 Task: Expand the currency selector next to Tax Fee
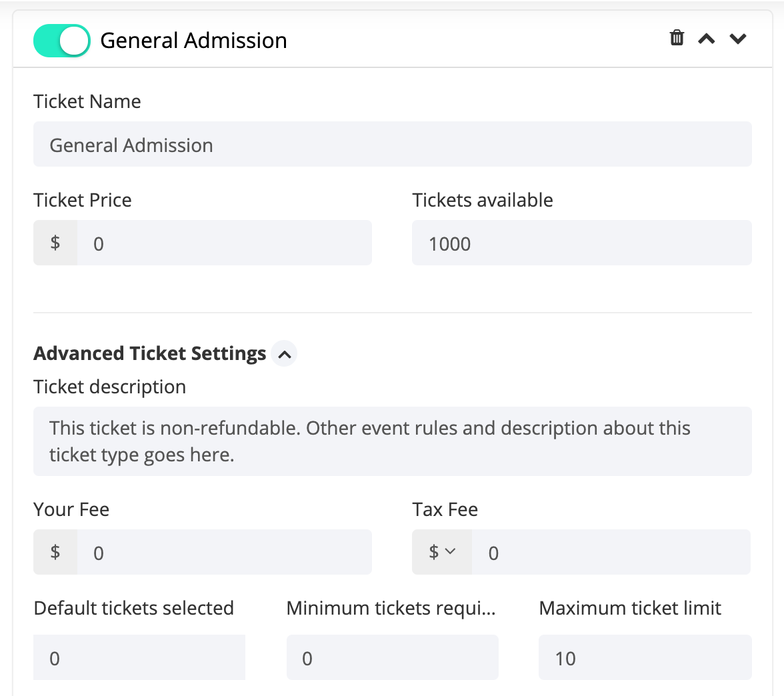(442, 552)
